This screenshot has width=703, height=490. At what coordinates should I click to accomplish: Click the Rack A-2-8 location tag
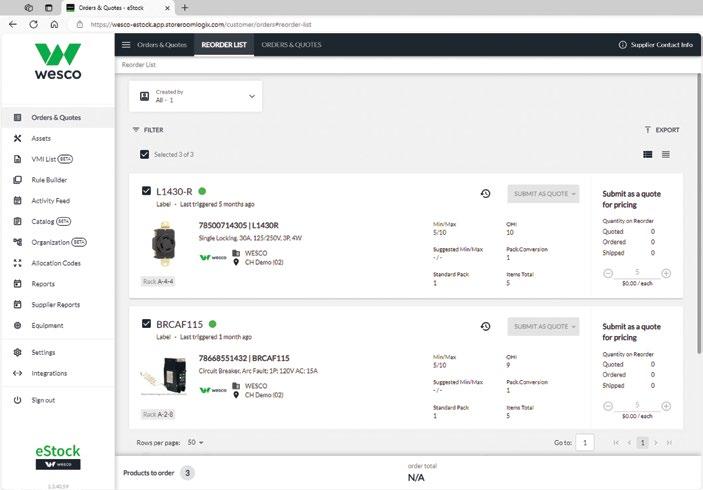point(158,414)
